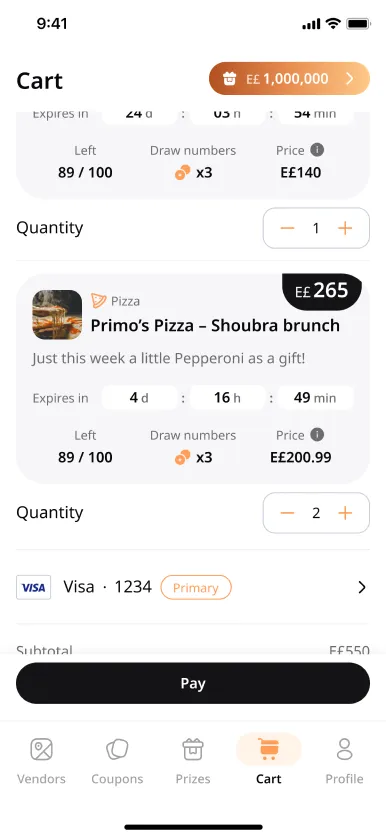Tap the Primary badge on Visa card
This screenshot has width=386, height=838.
pyautogui.click(x=196, y=587)
